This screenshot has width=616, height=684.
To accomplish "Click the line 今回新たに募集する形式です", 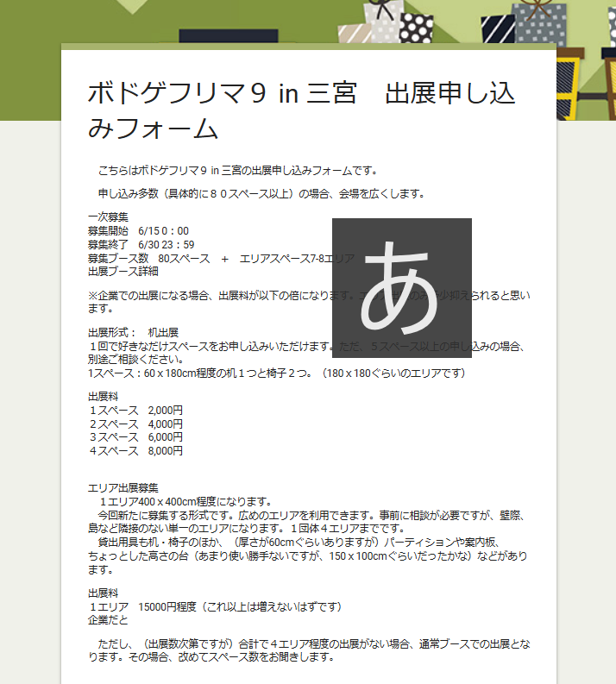I will [311, 516].
